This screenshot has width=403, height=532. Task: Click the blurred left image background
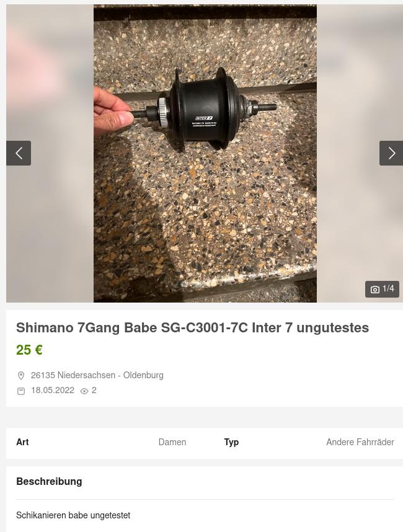pyautogui.click(x=50, y=85)
